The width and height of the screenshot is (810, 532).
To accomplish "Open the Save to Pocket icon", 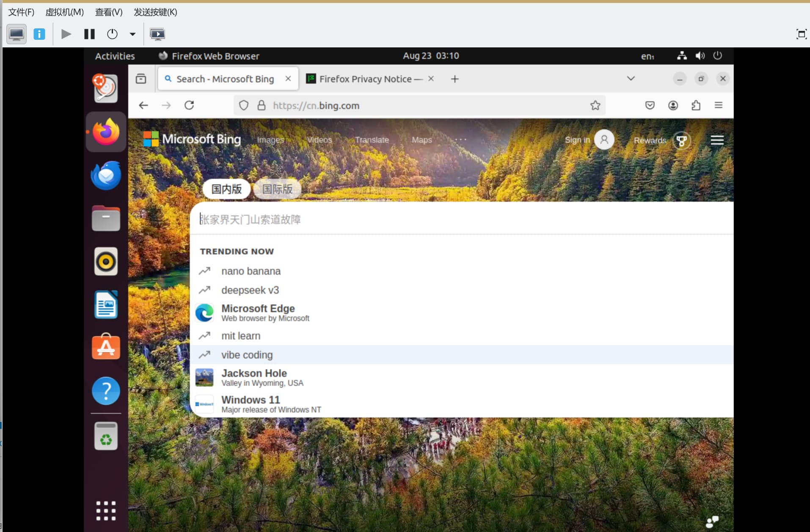I will (x=650, y=105).
